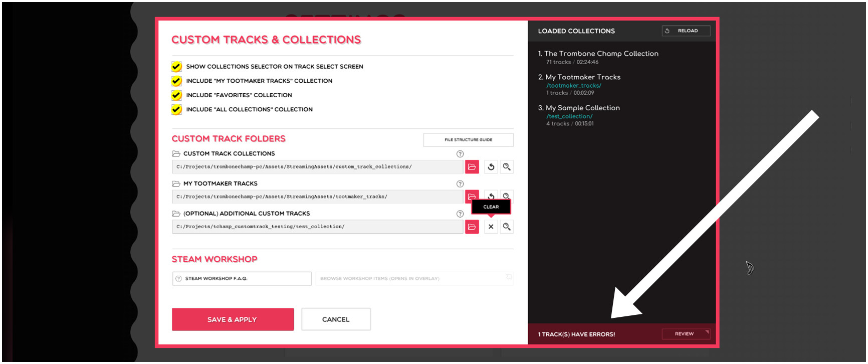Open the Steam Workshop F.A.Q.
This screenshot has height=364, width=868.
tap(242, 279)
